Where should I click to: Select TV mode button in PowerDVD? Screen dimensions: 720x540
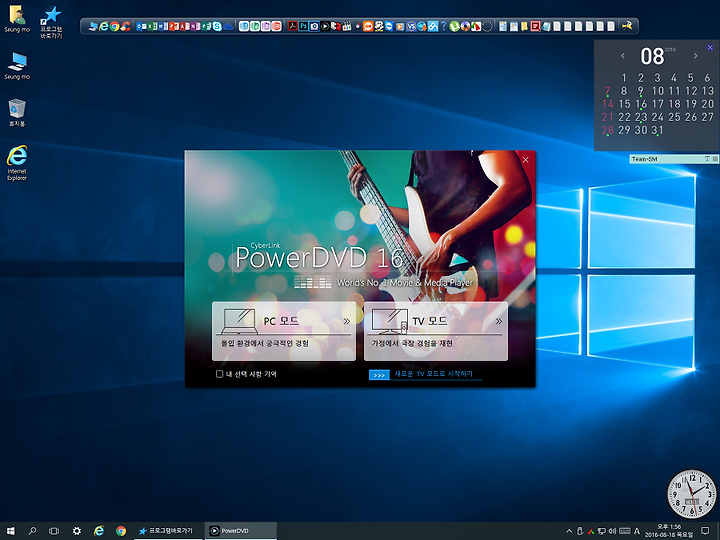pos(436,331)
